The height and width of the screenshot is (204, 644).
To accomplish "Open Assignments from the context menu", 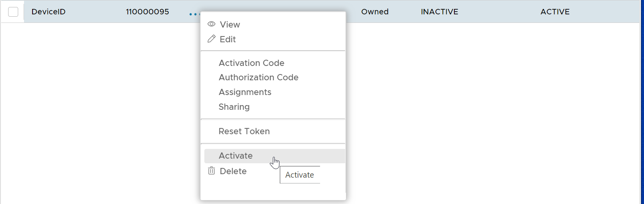I will 245,92.
